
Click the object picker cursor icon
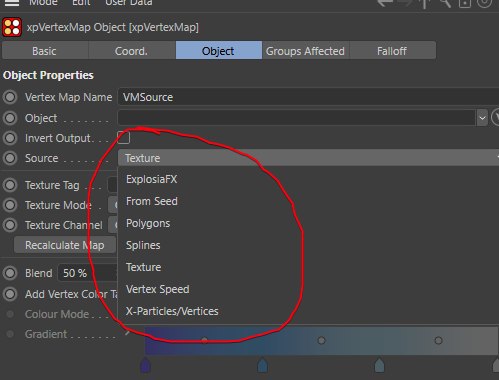(x=495, y=117)
